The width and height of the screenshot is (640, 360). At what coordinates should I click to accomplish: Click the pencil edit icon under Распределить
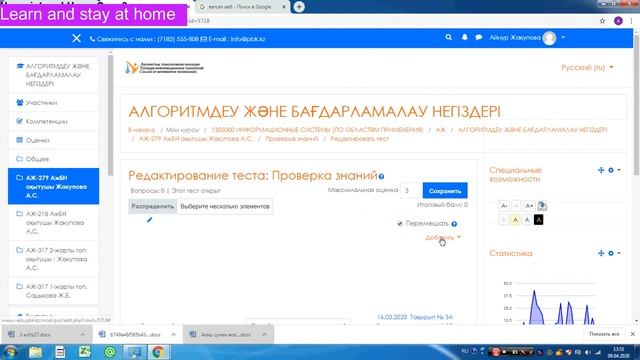[x=149, y=220]
